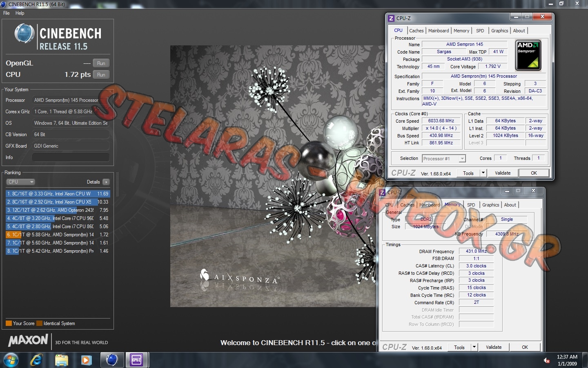The height and width of the screenshot is (368, 588).
Task: Click Validate in lower CPU-Z window
Action: (494, 348)
